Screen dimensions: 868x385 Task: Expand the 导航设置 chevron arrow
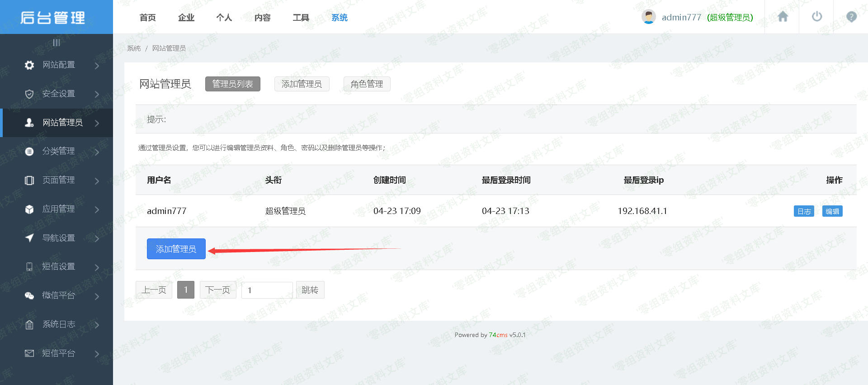(97, 238)
